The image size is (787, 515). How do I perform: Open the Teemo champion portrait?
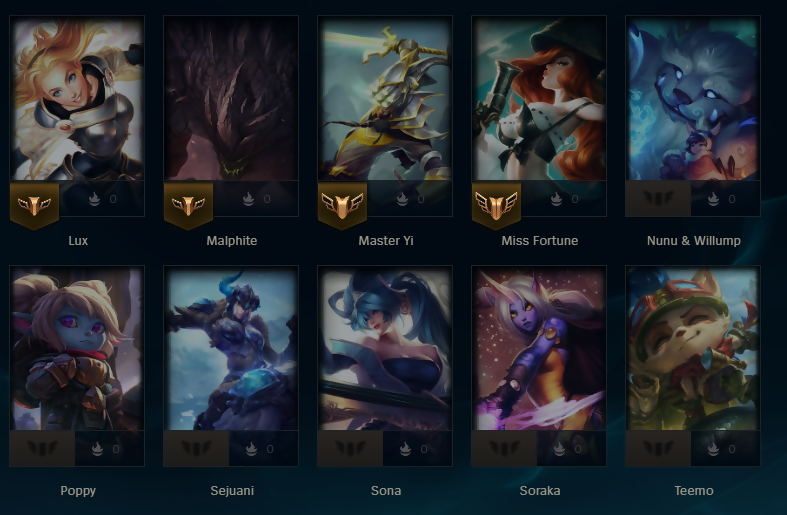tap(693, 348)
